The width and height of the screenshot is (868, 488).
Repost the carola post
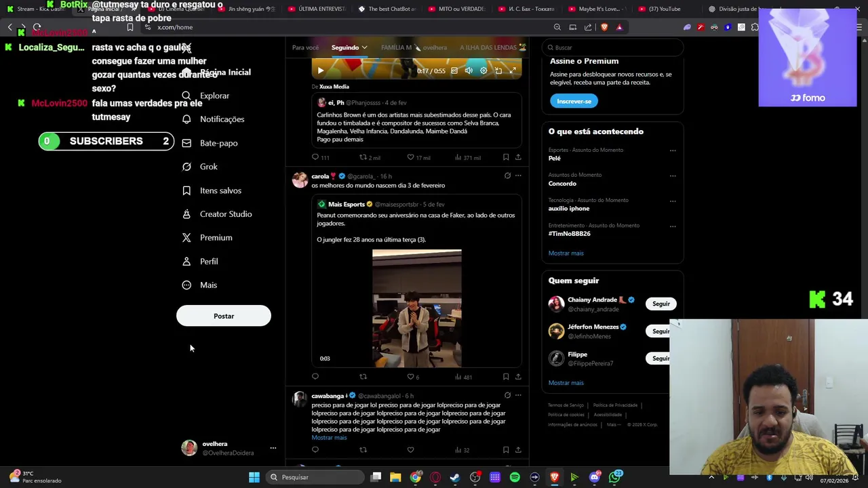click(363, 376)
